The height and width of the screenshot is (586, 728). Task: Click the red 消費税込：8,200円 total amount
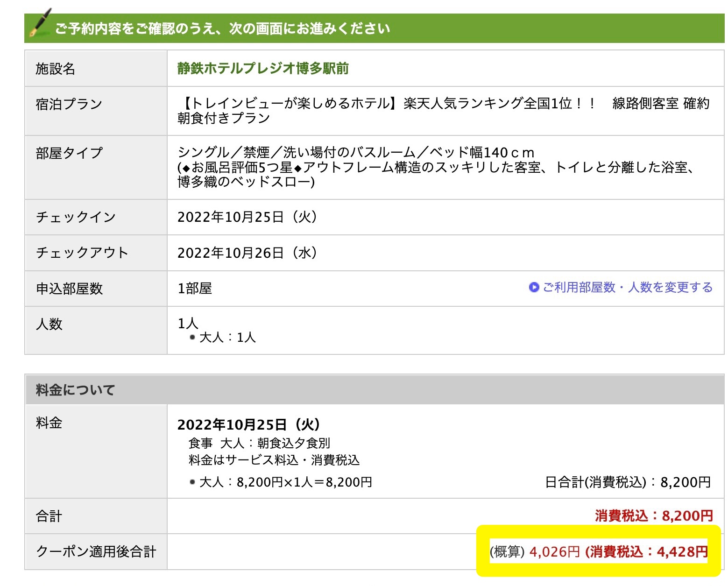pyautogui.click(x=654, y=516)
